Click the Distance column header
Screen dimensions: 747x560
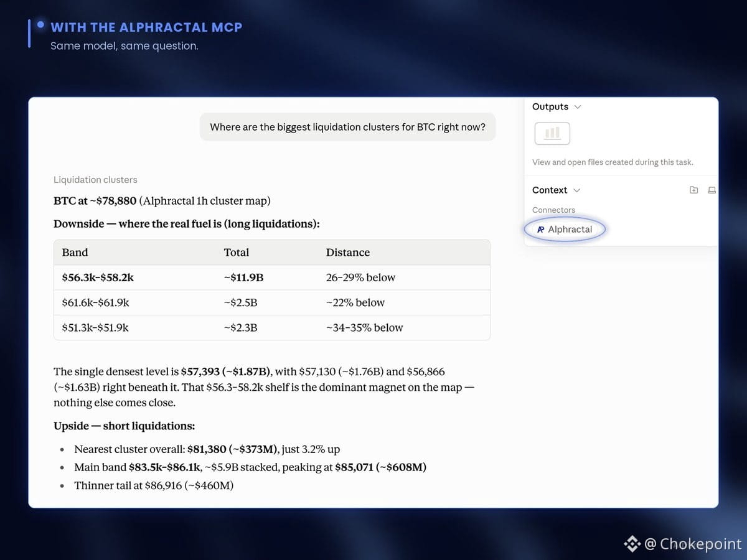point(348,253)
